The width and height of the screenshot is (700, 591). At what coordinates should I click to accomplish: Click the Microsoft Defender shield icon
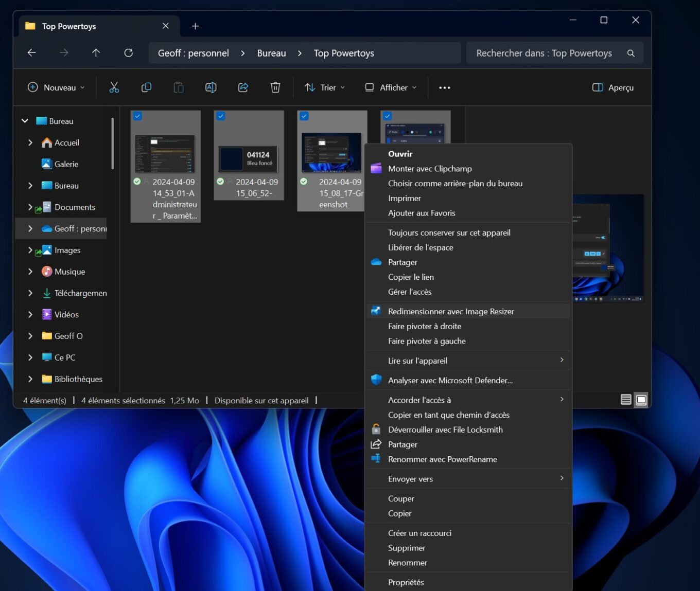376,380
